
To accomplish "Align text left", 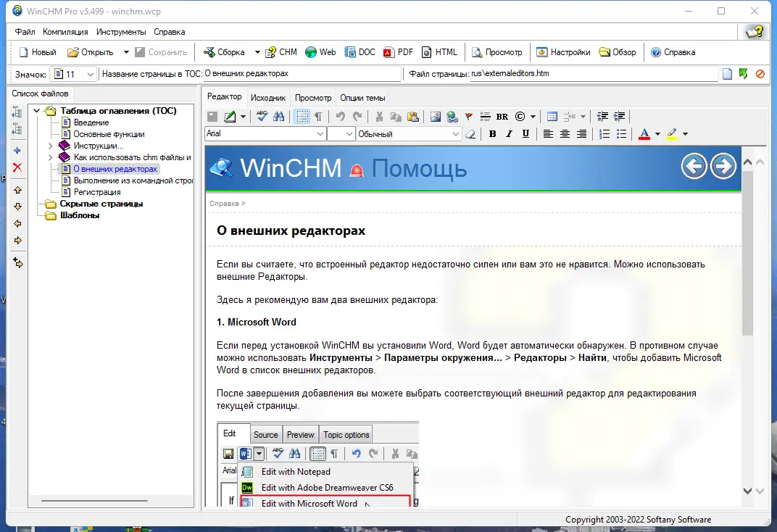I will [547, 134].
